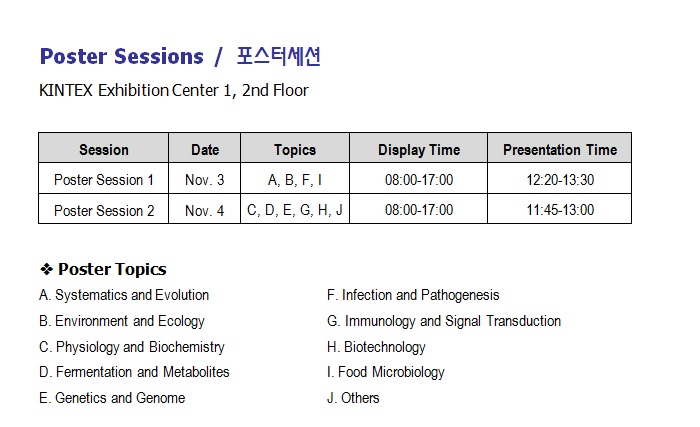
Task: Select the Display Time column header
Action: click(419, 150)
